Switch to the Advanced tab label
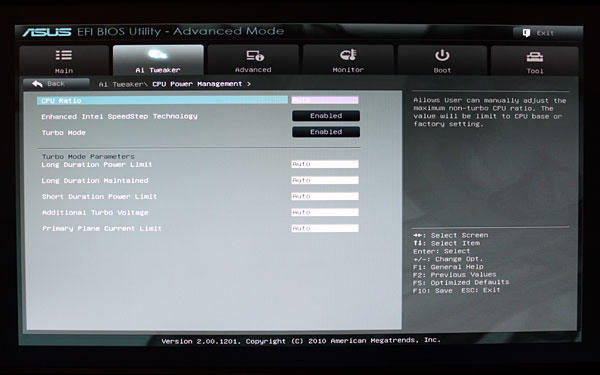Image resolution: width=600 pixels, height=375 pixels. (x=253, y=70)
